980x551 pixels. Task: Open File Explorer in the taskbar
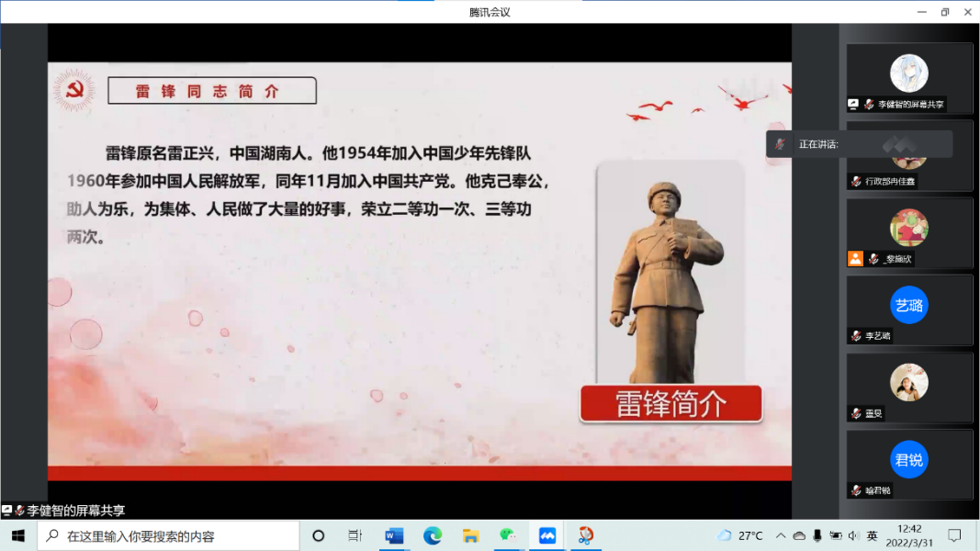[471, 535]
